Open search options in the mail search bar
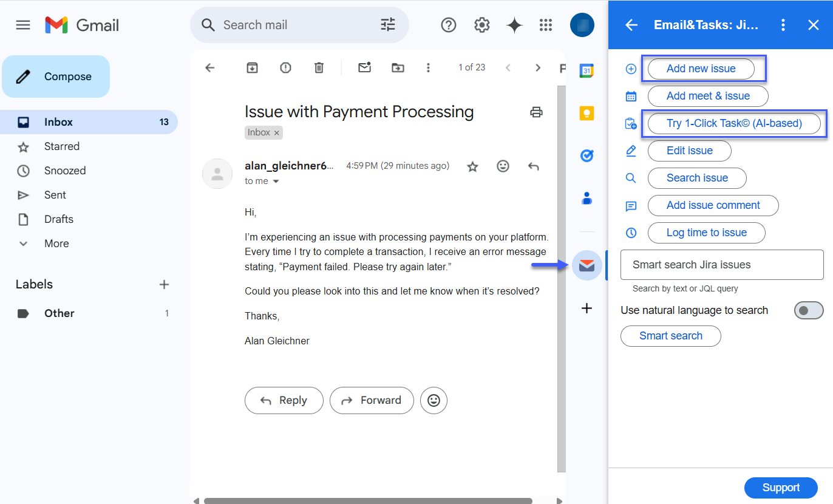 pyautogui.click(x=387, y=25)
